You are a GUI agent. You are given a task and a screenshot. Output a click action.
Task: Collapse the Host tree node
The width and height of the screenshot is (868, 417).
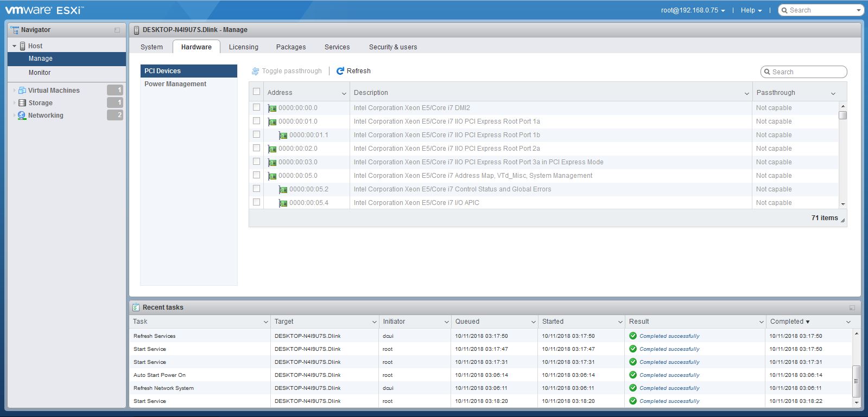[x=14, y=46]
